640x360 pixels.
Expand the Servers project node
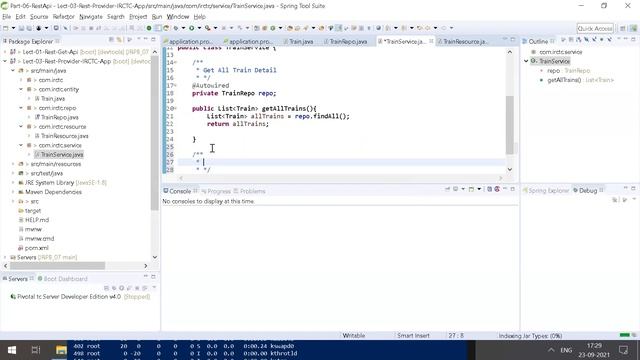pyautogui.click(x=5, y=257)
